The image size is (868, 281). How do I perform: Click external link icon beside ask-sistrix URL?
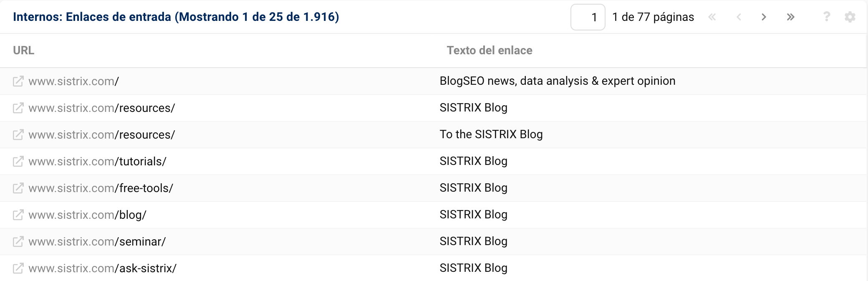click(18, 268)
